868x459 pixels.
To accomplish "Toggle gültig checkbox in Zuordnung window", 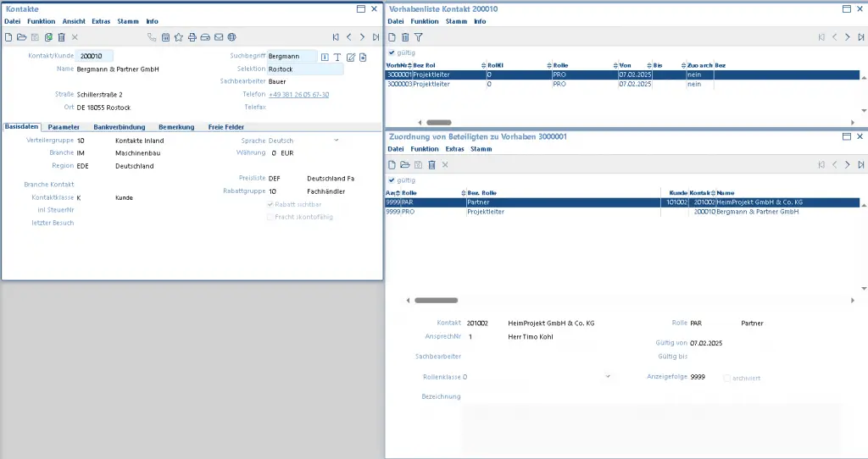I will (x=392, y=180).
